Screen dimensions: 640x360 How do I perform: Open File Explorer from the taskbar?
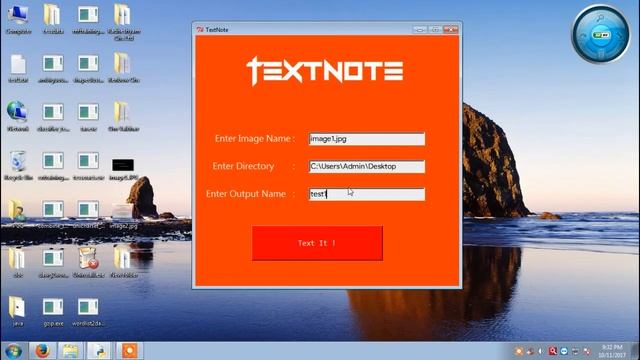click(x=71, y=351)
